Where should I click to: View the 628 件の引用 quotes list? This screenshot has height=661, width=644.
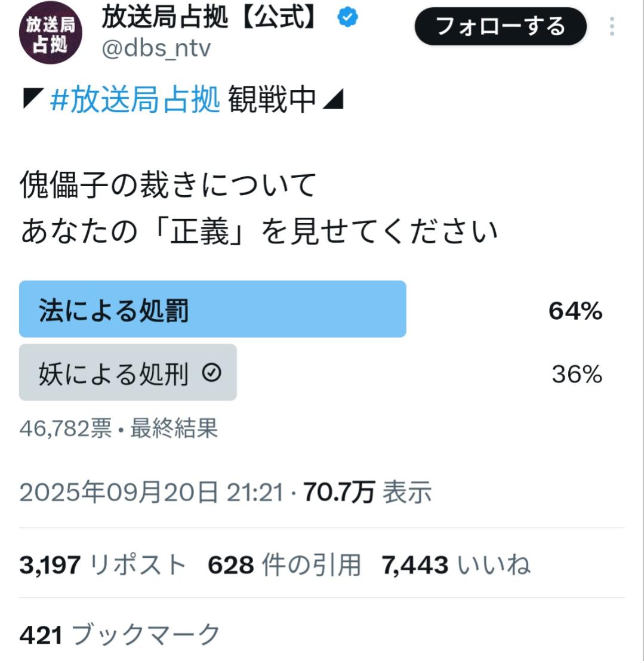tap(284, 564)
